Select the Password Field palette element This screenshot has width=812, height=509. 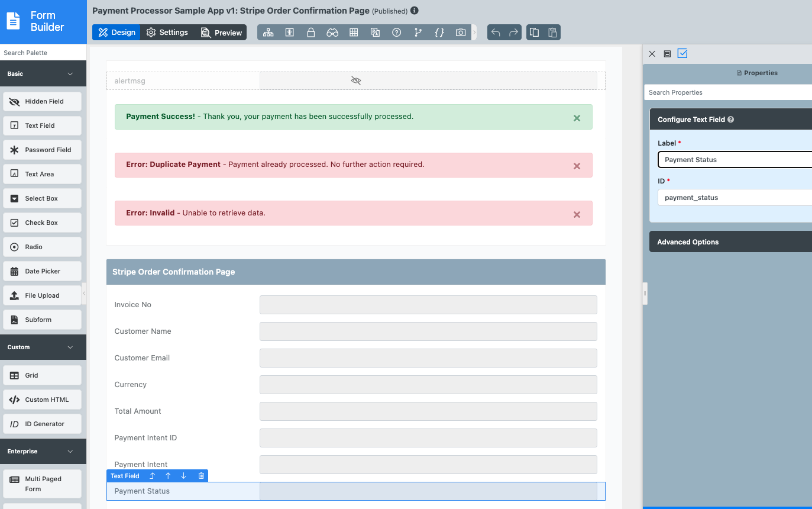pyautogui.click(x=43, y=150)
